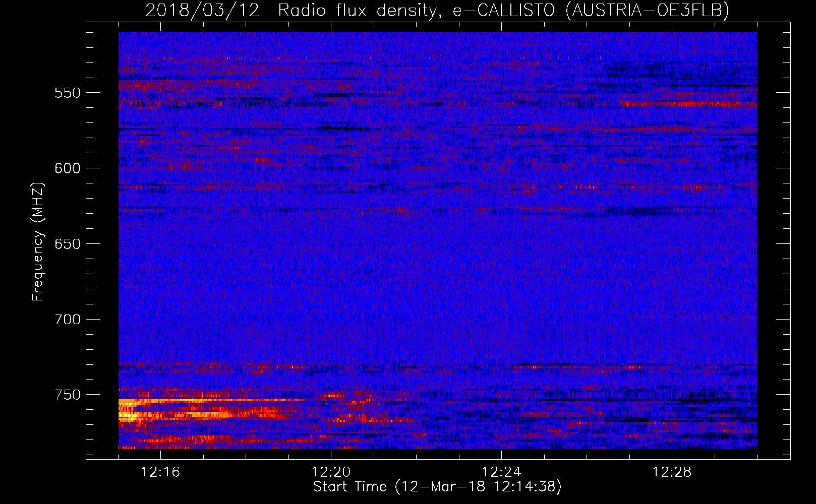Click the 750 frequency tick label
The height and width of the screenshot is (504, 816).
(x=68, y=395)
